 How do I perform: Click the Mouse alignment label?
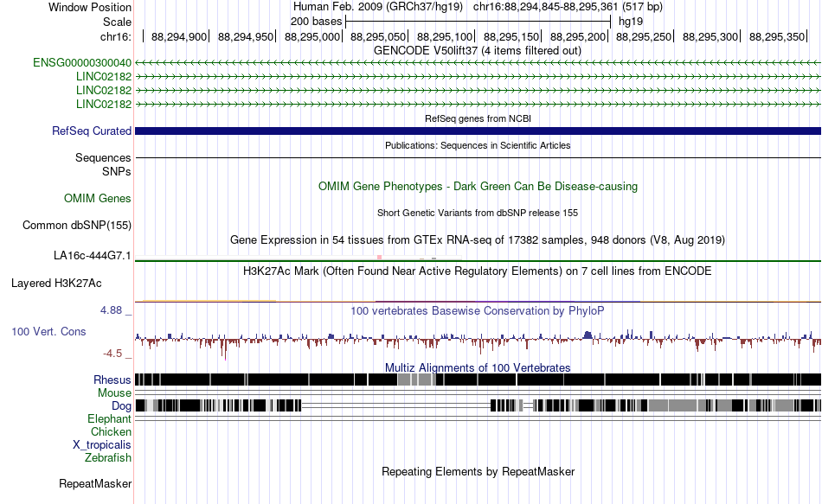coord(114,393)
